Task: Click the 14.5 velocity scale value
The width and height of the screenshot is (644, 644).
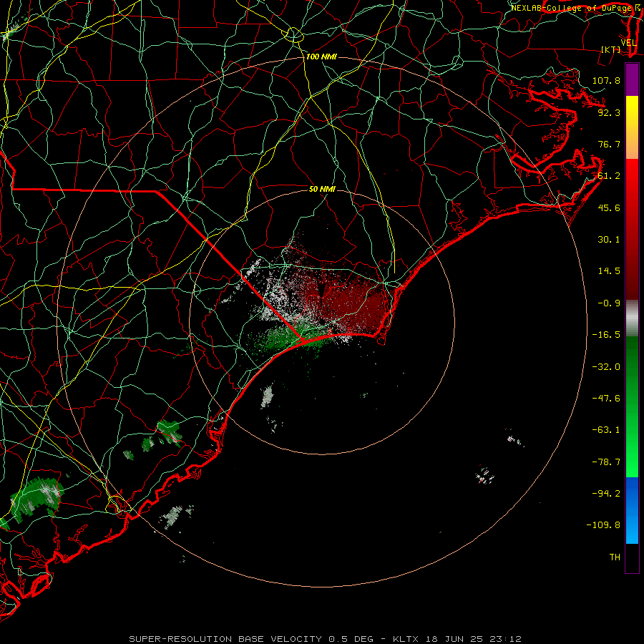Action: tap(609, 271)
